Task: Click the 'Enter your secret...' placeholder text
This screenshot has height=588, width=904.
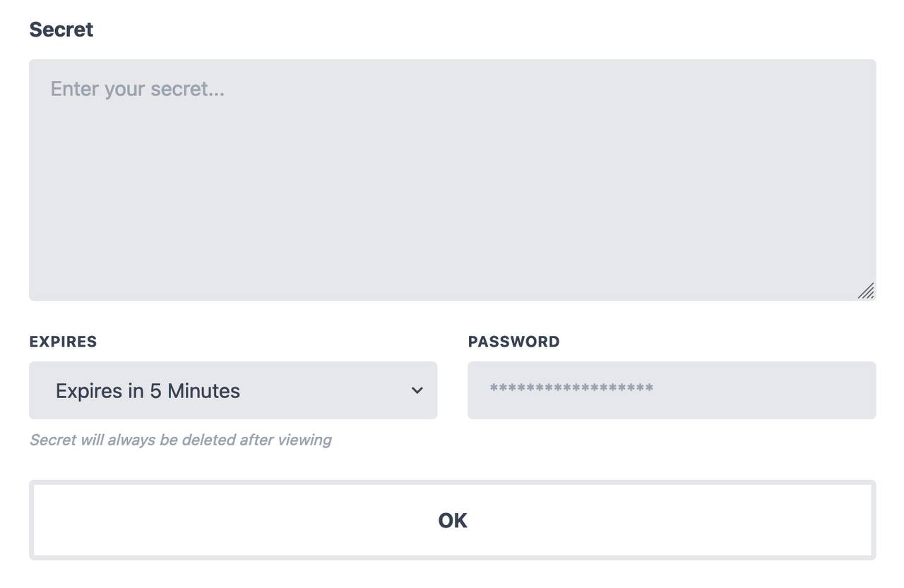Action: [137, 89]
